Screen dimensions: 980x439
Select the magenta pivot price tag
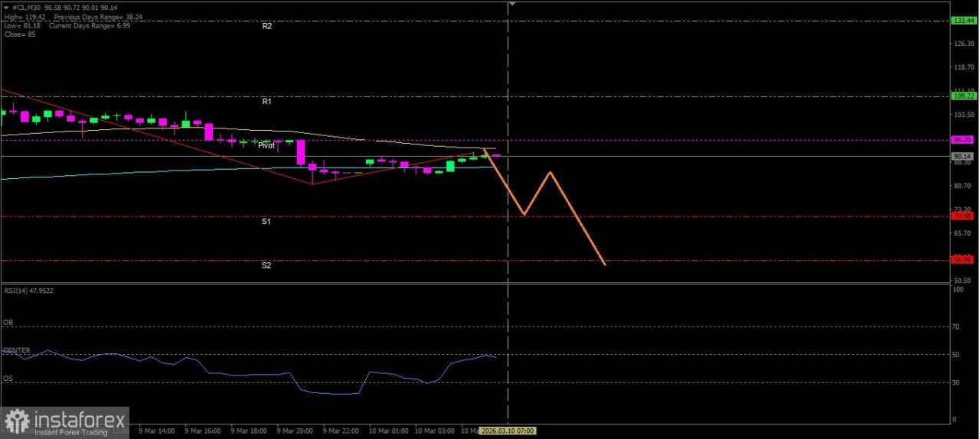point(962,140)
